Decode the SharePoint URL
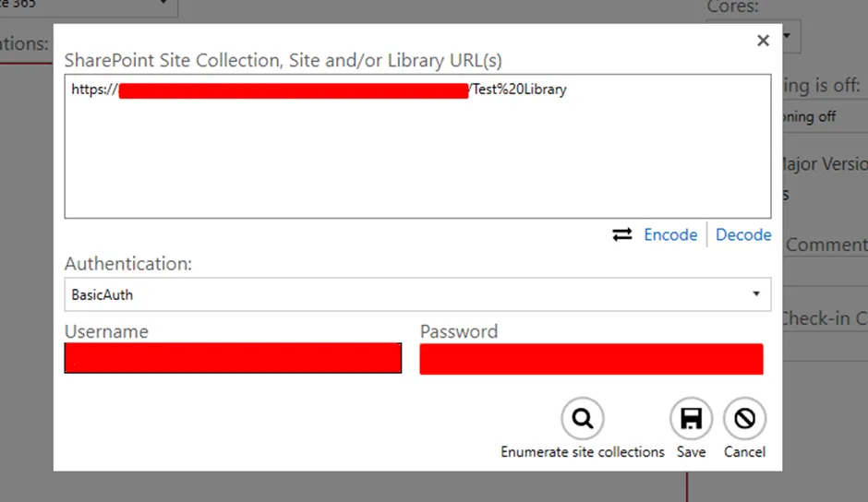The width and height of the screenshot is (868, 502). coord(743,234)
